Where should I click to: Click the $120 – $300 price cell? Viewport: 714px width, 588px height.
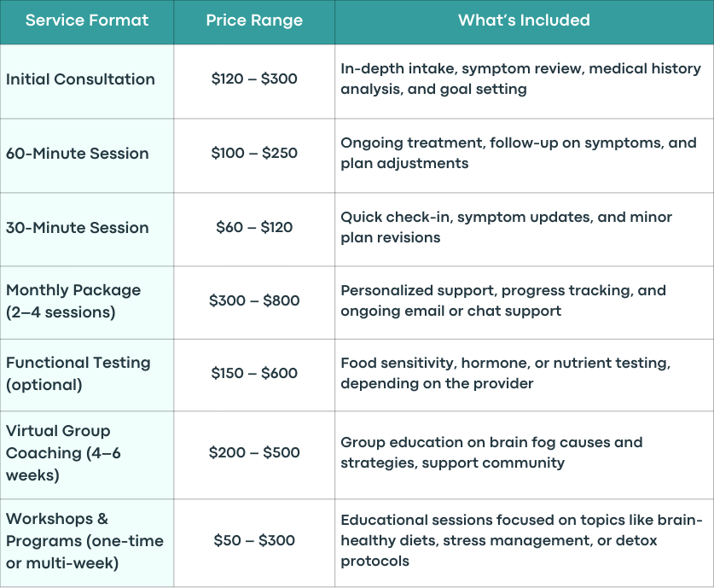tap(254, 79)
